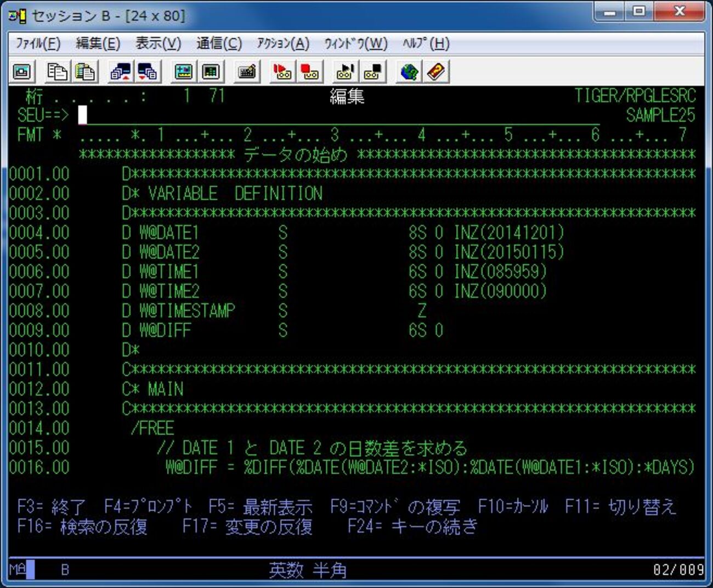Click the W@DATE1 variable name
This screenshot has width=713, height=588.
[169, 233]
